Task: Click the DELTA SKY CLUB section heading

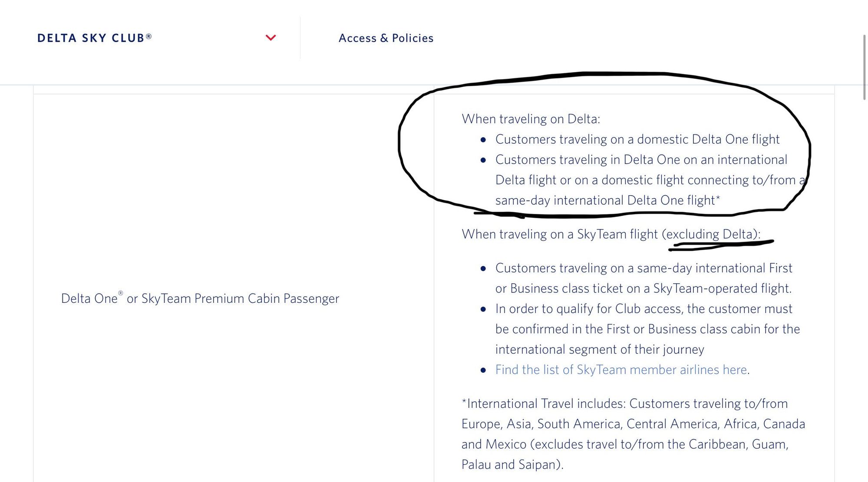Action: (x=91, y=38)
